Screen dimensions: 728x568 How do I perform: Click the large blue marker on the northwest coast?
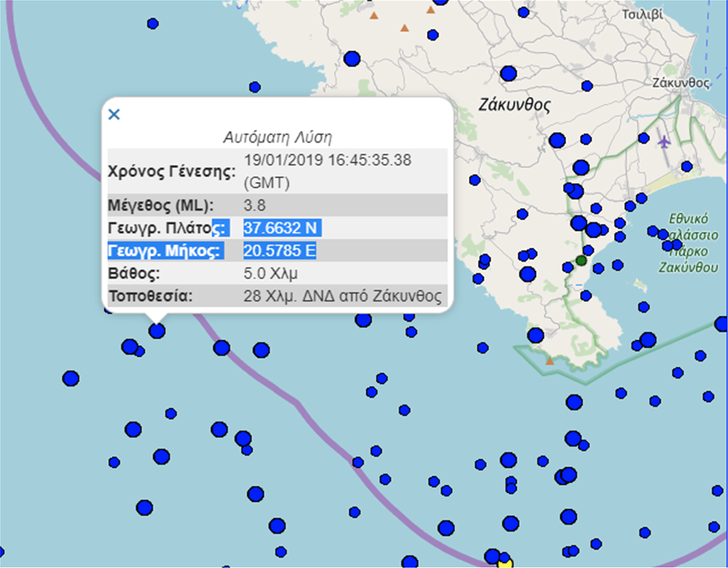point(352,59)
